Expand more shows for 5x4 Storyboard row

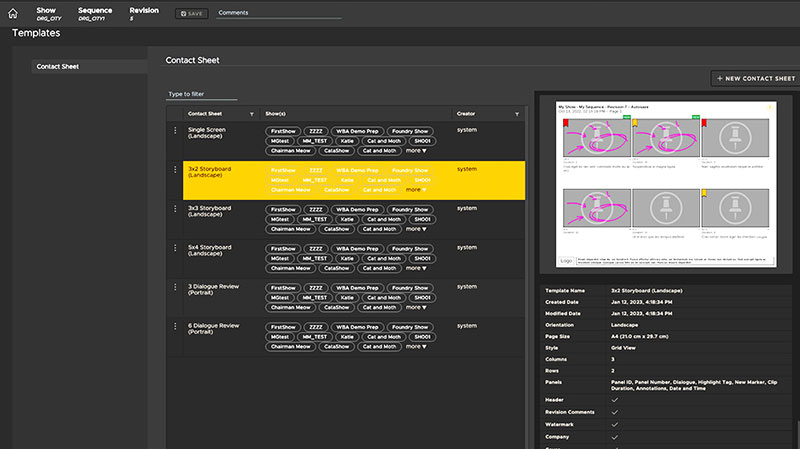pos(416,268)
